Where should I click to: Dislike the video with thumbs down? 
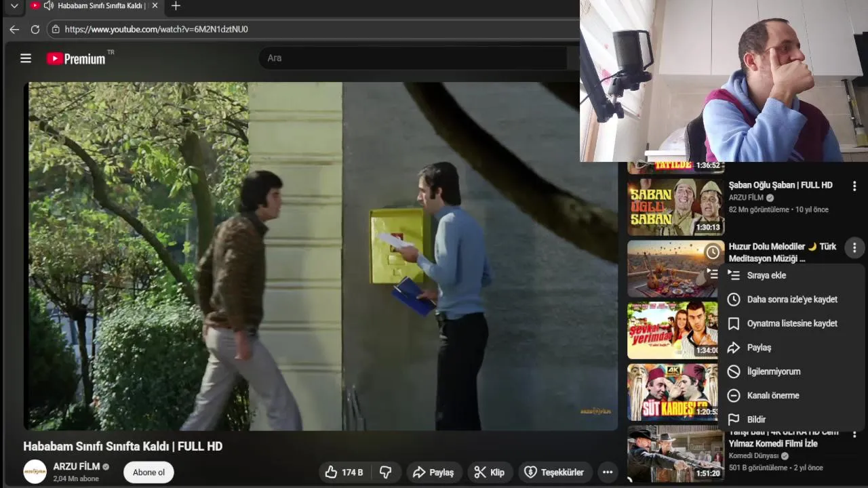click(386, 472)
